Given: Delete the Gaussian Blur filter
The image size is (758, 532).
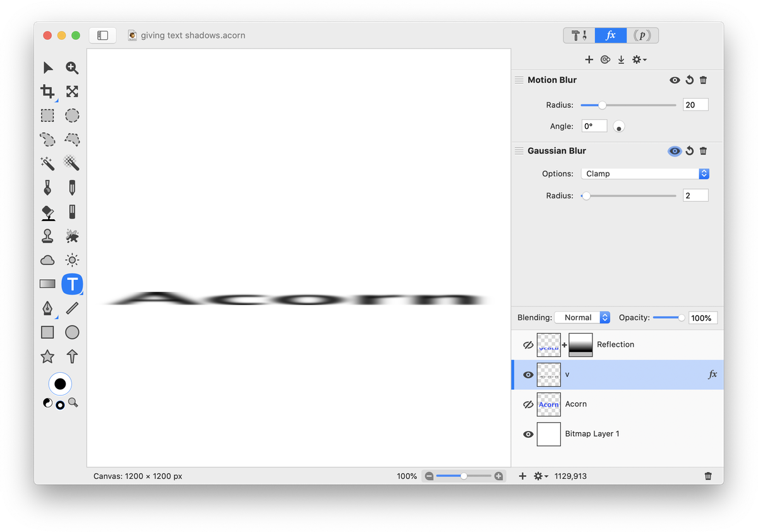Looking at the screenshot, I should pos(704,151).
